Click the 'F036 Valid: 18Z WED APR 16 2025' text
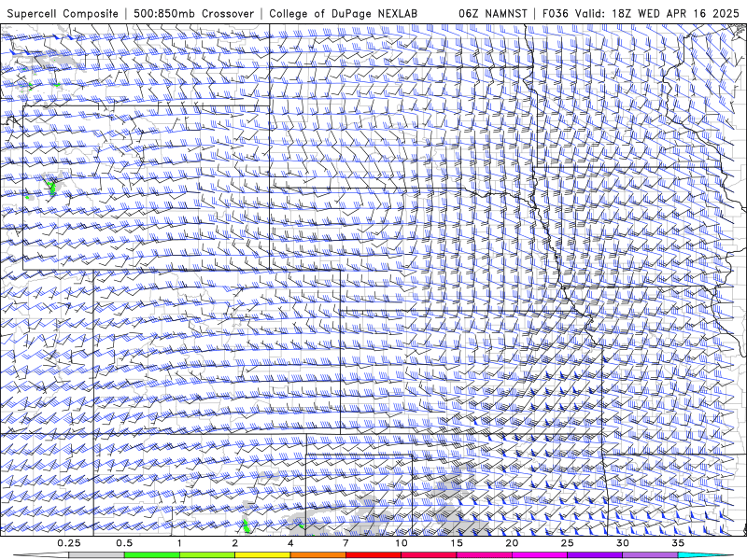 641,13
